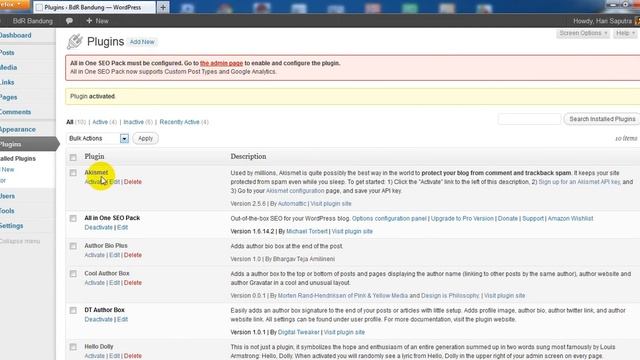Filter plugins by Recently Active
Viewport: 640px width, 360px height.
180,122
